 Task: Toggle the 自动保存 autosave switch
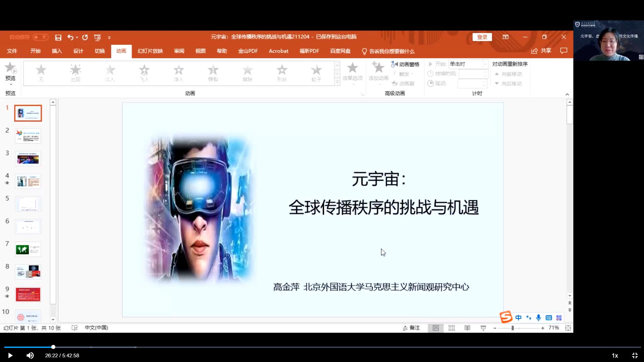click(x=41, y=37)
